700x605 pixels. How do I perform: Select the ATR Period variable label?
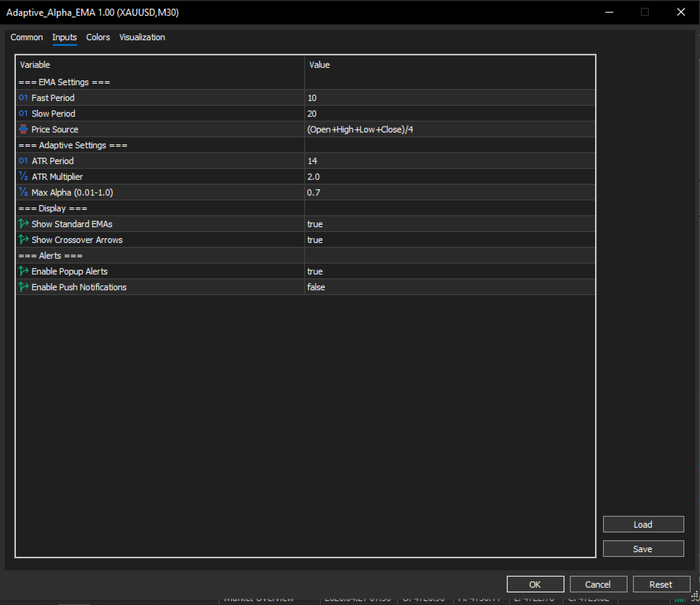[x=52, y=161]
